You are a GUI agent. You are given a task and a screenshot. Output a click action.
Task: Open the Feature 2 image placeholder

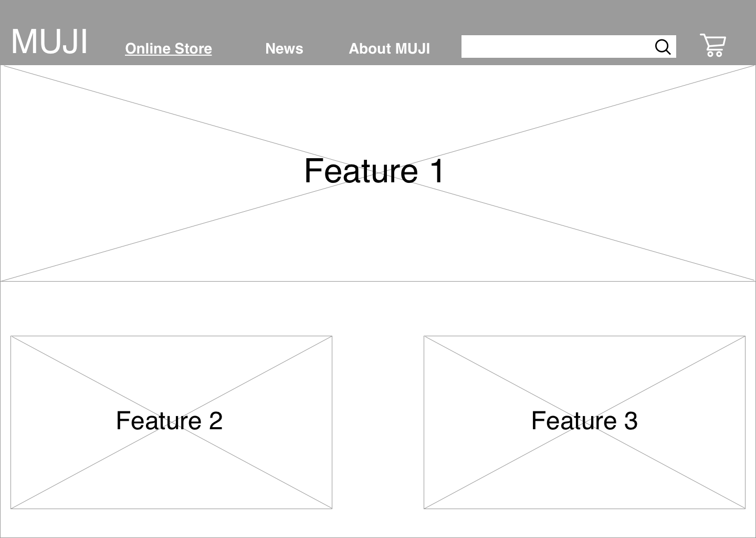coord(171,422)
